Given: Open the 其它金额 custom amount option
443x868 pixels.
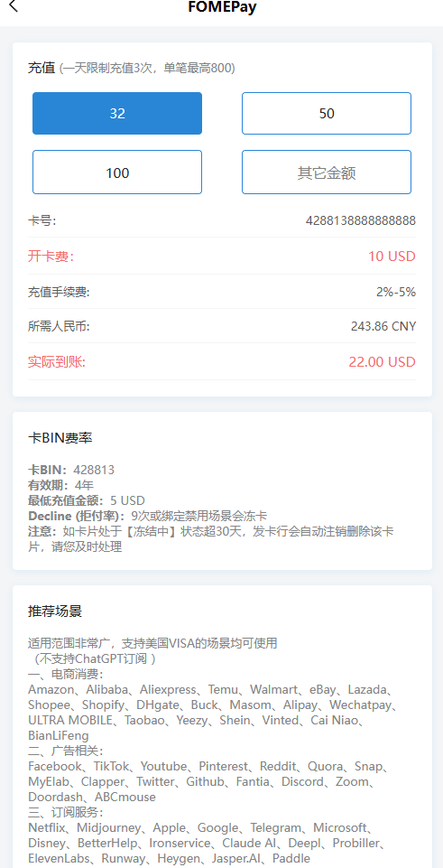Looking at the screenshot, I should coord(327,173).
